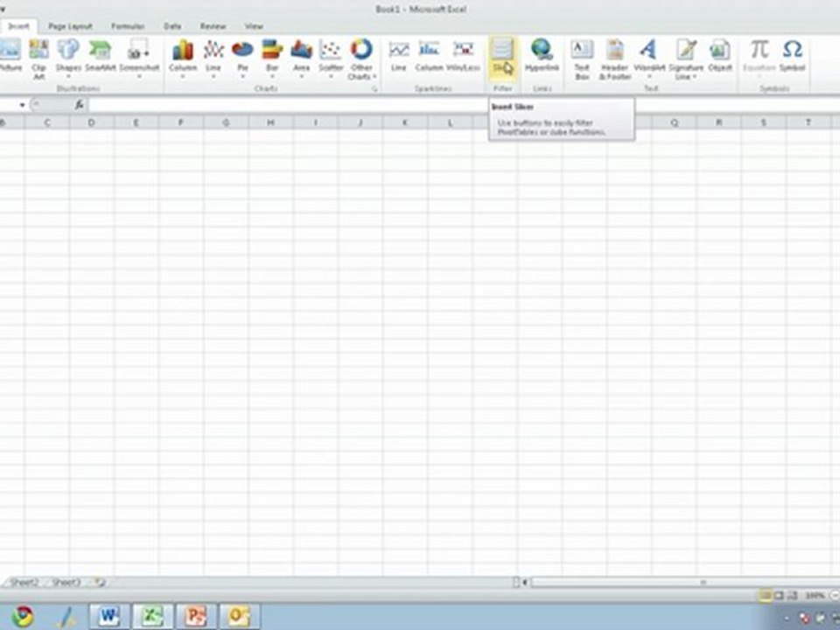Image resolution: width=840 pixels, height=630 pixels.
Task: Insert a Hyperlink
Action: click(x=542, y=56)
